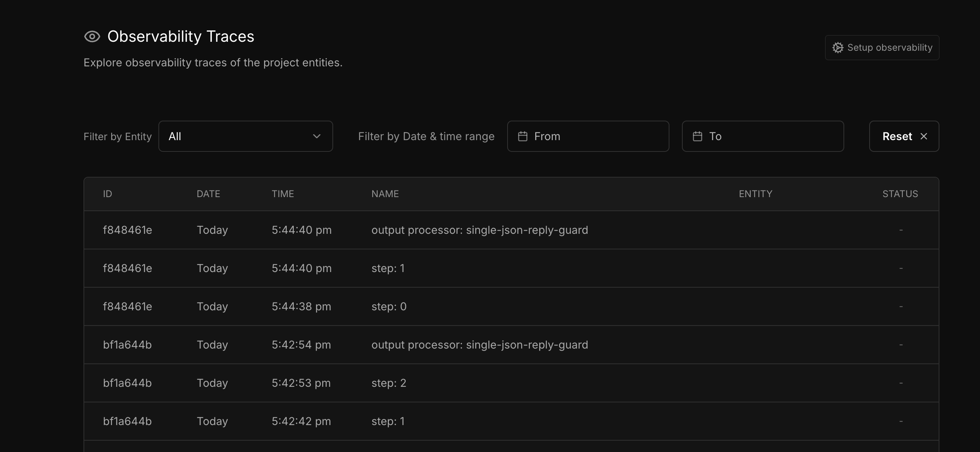Open bf1a644b output processor trace at 5:42:54 pm
This screenshot has width=980, height=452.
click(x=479, y=345)
